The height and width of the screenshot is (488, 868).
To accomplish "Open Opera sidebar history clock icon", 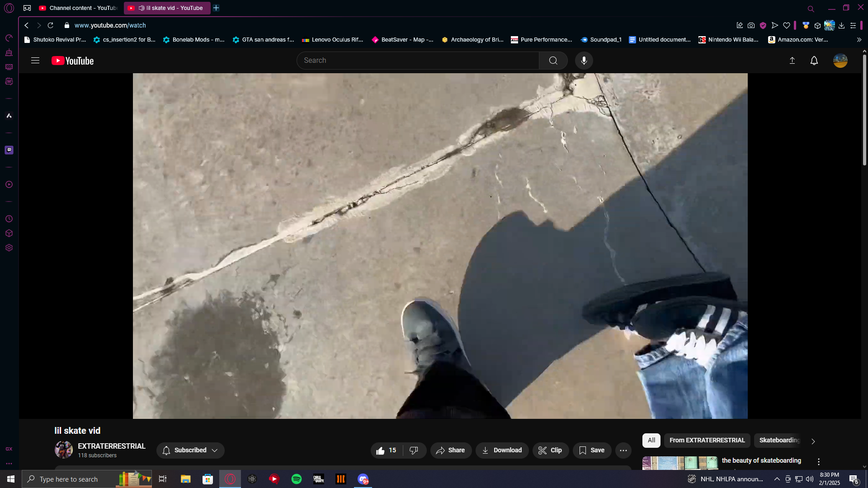I will (9, 219).
